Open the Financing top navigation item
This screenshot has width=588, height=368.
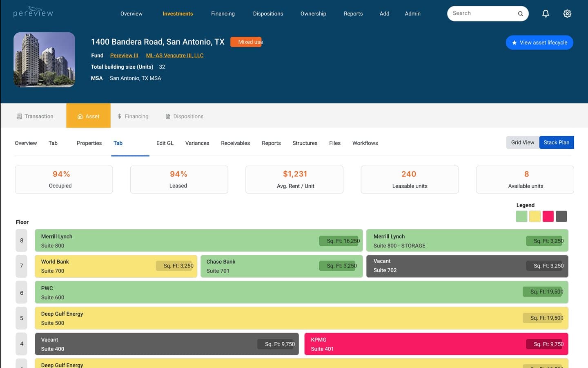[x=223, y=13]
